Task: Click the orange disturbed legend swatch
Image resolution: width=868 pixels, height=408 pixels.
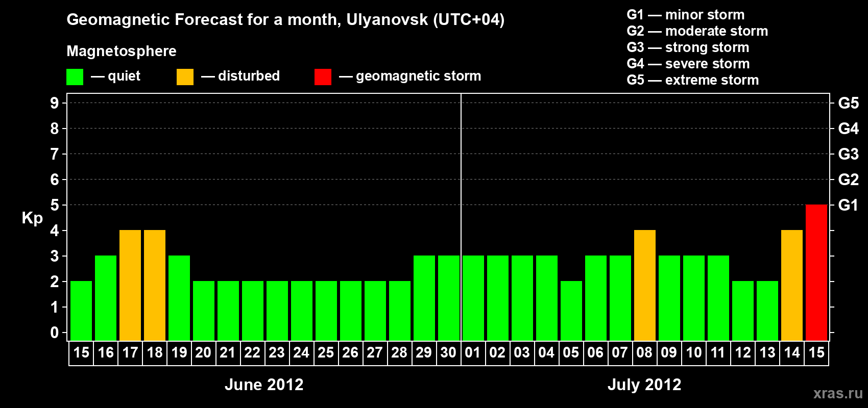Action: pyautogui.click(x=185, y=77)
